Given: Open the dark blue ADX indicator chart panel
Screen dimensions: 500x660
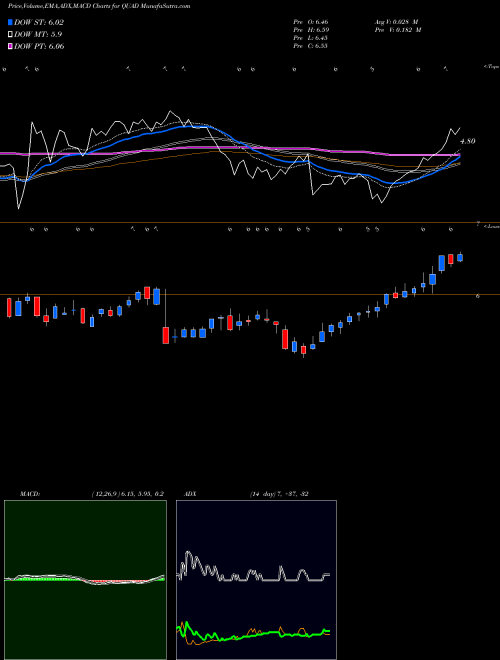Looking at the screenshot, I should (256, 580).
